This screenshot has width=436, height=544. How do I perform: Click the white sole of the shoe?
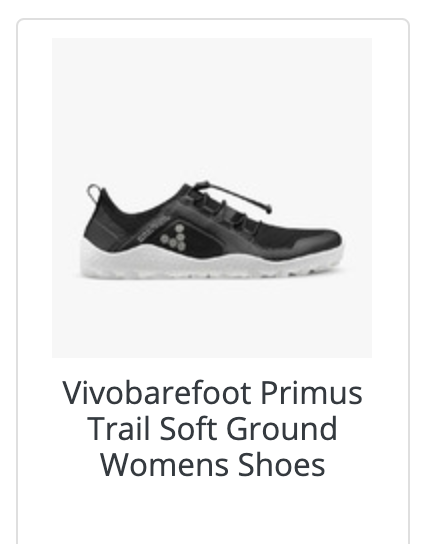210,262
